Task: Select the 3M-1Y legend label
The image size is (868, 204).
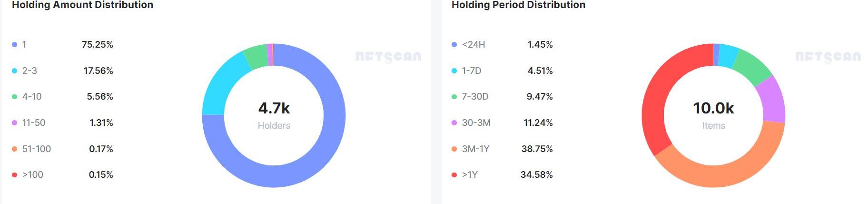Action: click(475, 149)
